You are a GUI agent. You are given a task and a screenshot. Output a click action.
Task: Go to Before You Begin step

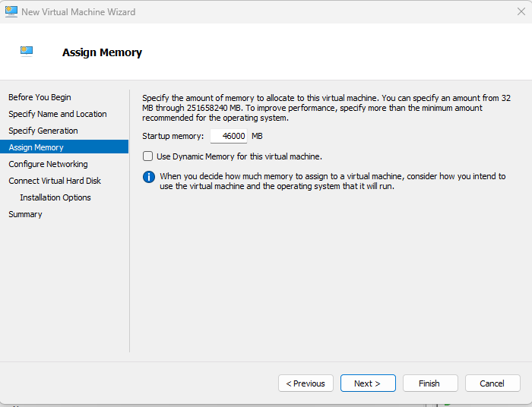[40, 97]
